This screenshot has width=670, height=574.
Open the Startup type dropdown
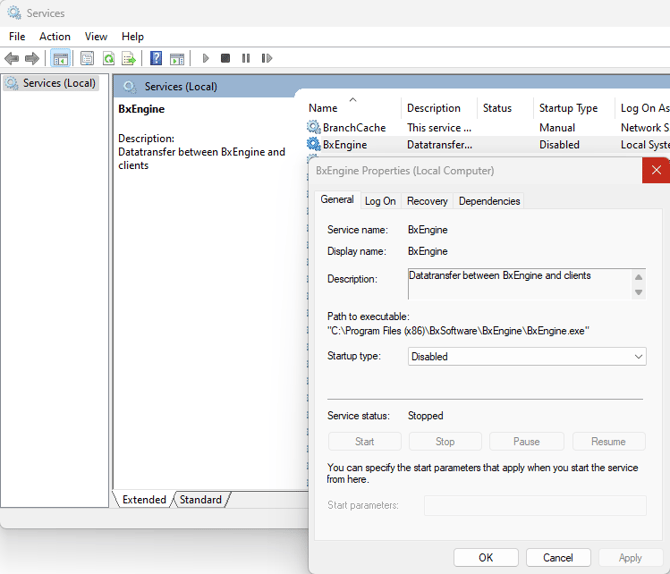coord(527,356)
